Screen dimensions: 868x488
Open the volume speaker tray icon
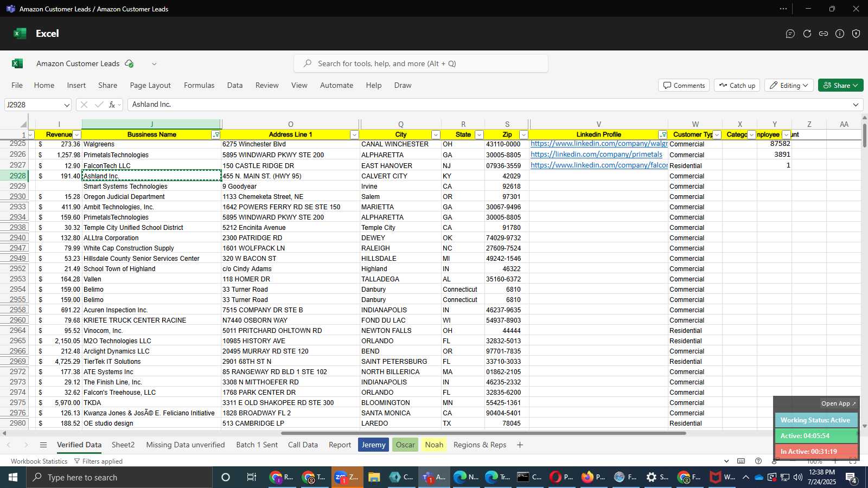pyautogui.click(x=798, y=477)
